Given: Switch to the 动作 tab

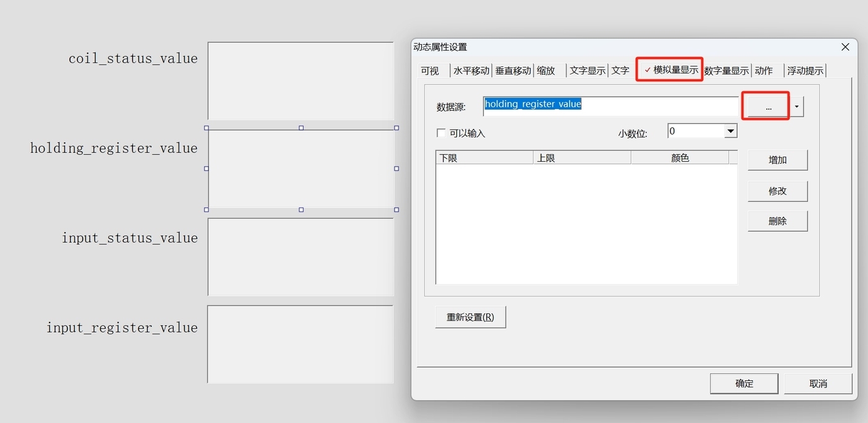Looking at the screenshot, I should pos(764,71).
